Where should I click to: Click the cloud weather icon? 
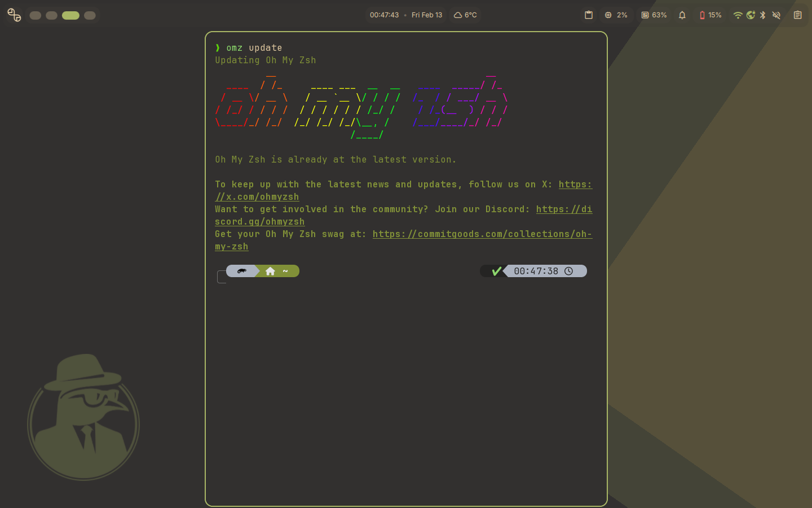458,15
